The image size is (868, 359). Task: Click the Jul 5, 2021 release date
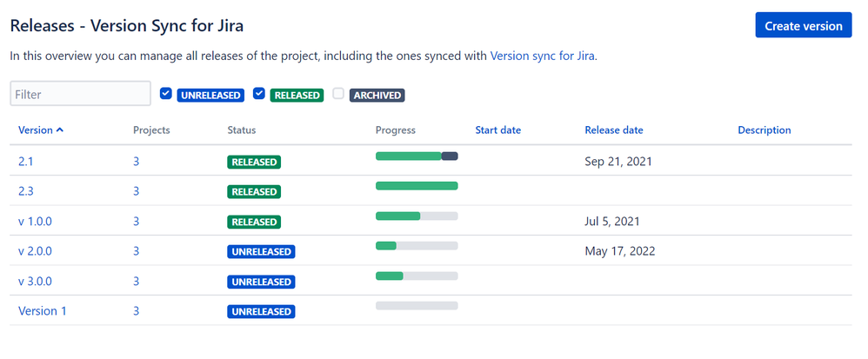coord(612,222)
